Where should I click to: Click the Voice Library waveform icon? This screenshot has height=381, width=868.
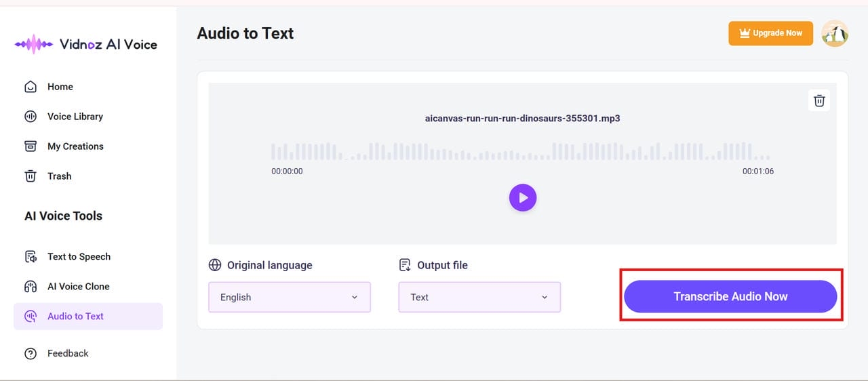pos(31,117)
